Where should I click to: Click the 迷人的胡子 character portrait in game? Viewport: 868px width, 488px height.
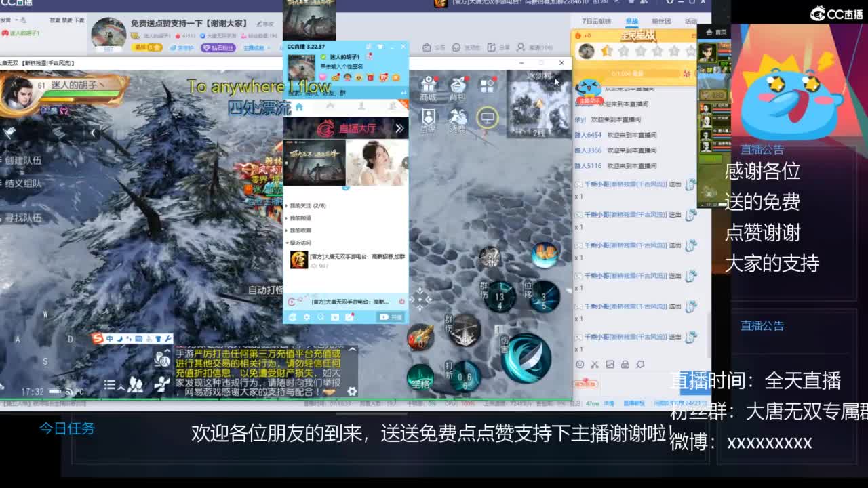click(x=18, y=94)
